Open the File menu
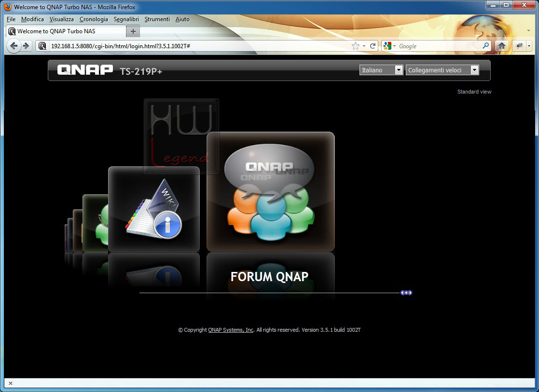539x392 pixels. [x=11, y=19]
